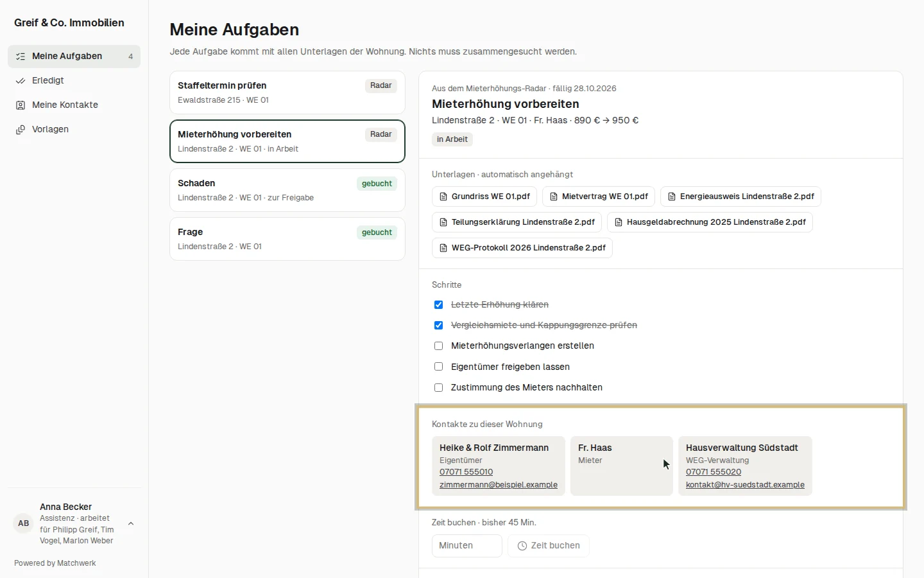Open Energieausweis Lindenstraße 2.pdf
The height and width of the screenshot is (578, 924).
pos(740,197)
